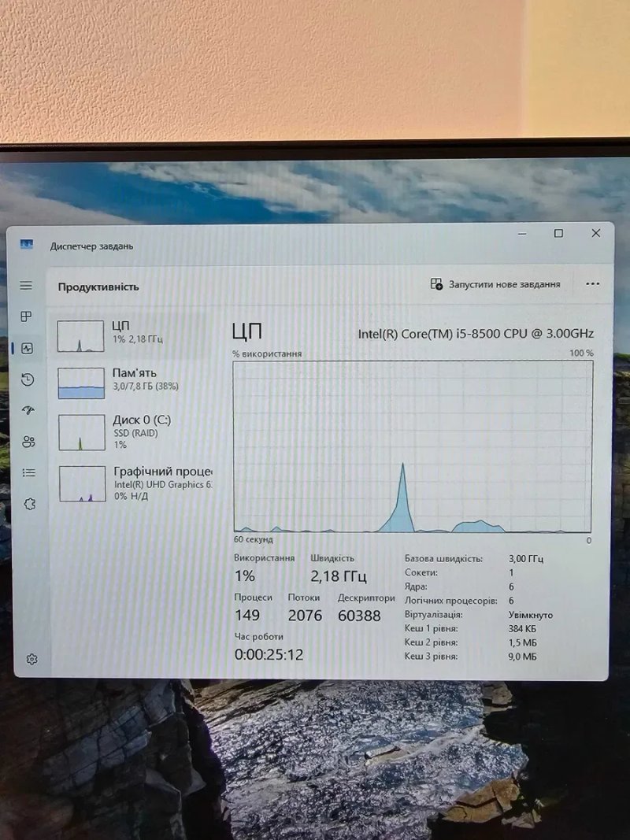The image size is (630, 840).
Task: Minimize the Task Manager window
Action: pyautogui.click(x=522, y=234)
